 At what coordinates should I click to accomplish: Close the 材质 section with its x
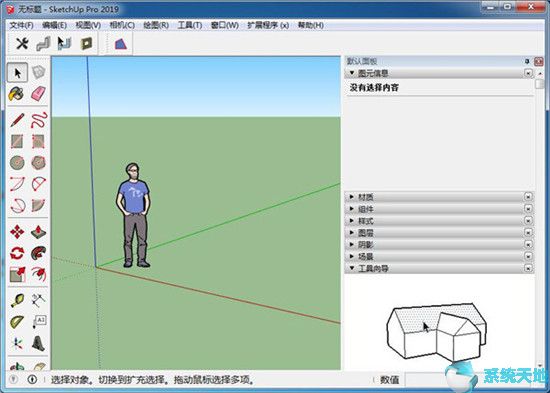[x=528, y=197]
